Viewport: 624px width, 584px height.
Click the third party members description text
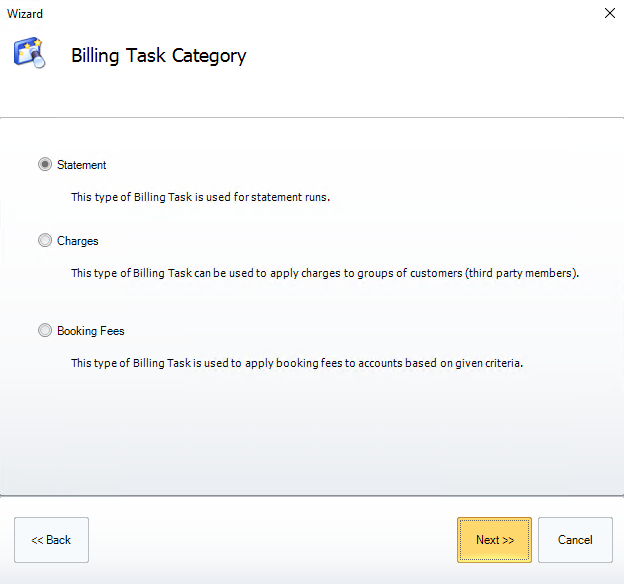[x=325, y=273]
